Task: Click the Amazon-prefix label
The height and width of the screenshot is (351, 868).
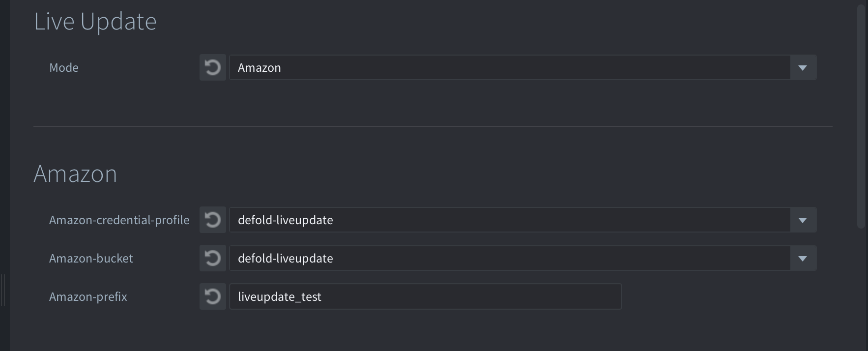Action: point(88,297)
